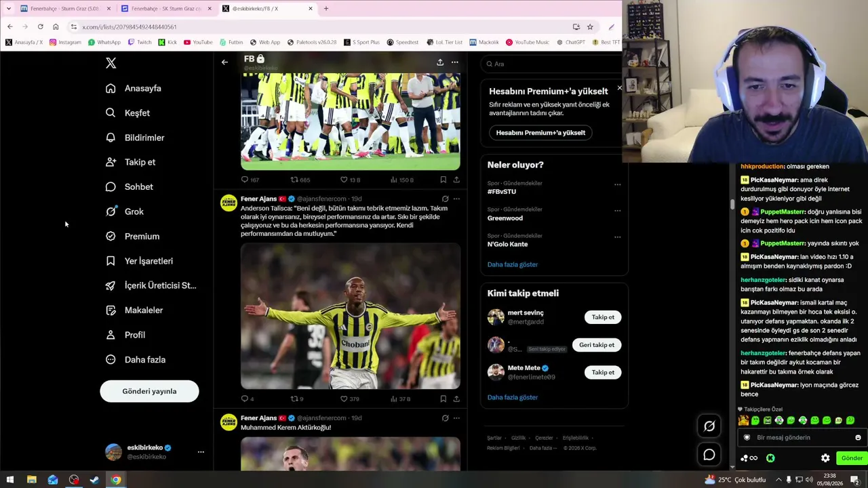
Task: Open File Explorer from the taskbar
Action: click(31, 480)
